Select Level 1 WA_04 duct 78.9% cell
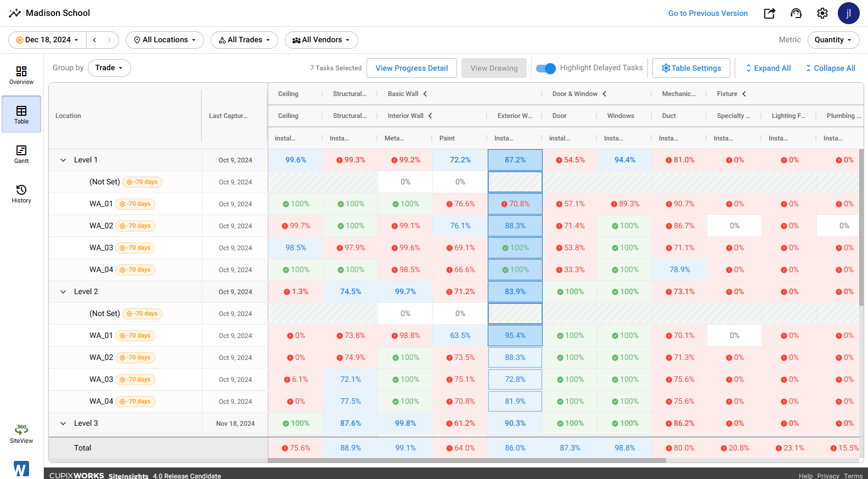Screen dimensions: 868x479 click(680, 270)
